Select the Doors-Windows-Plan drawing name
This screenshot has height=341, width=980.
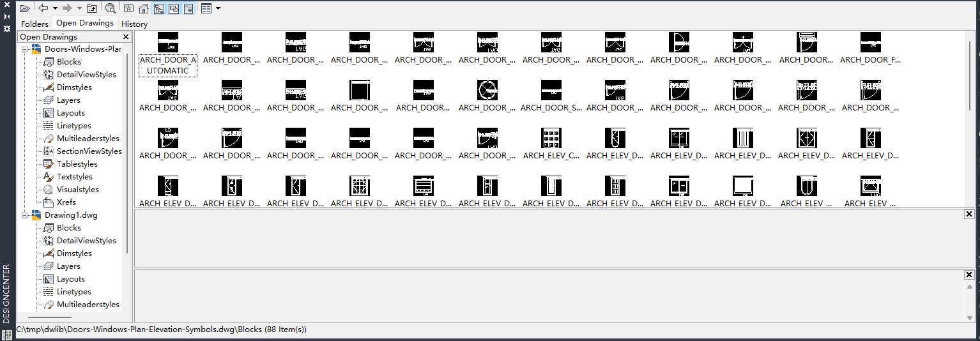click(x=83, y=49)
